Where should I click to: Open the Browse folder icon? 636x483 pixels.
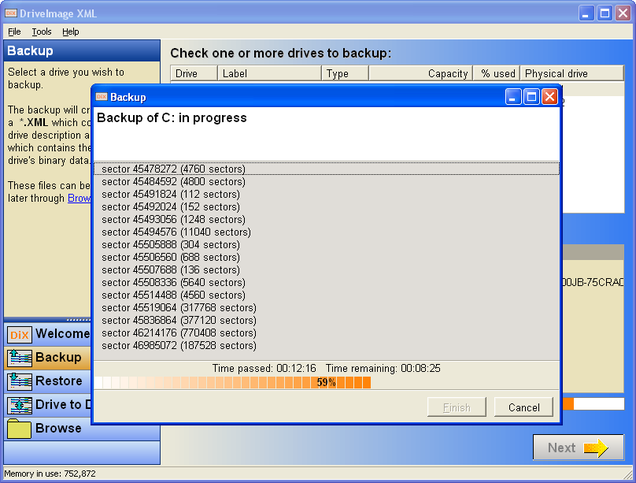click(19, 429)
